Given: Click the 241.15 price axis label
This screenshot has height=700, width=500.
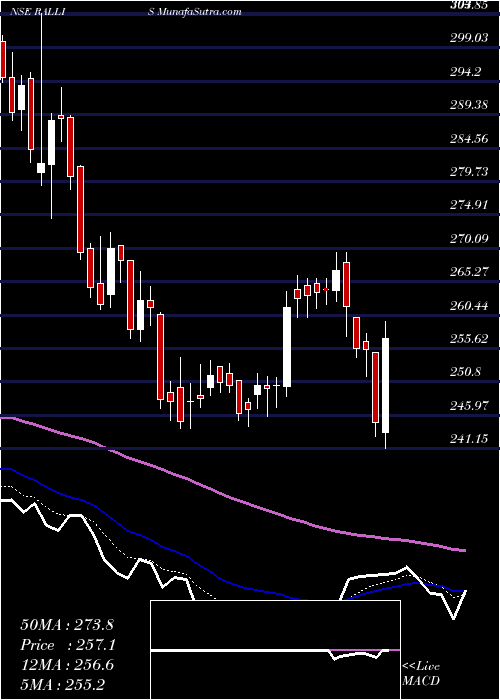Looking at the screenshot, I should pos(469,440).
